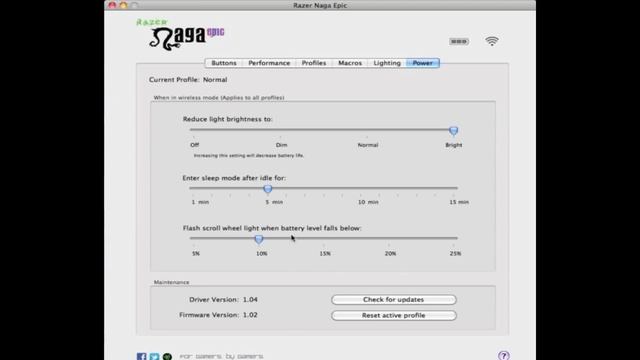Click Check for updates button
This screenshot has width=640, height=360.
coord(393,300)
